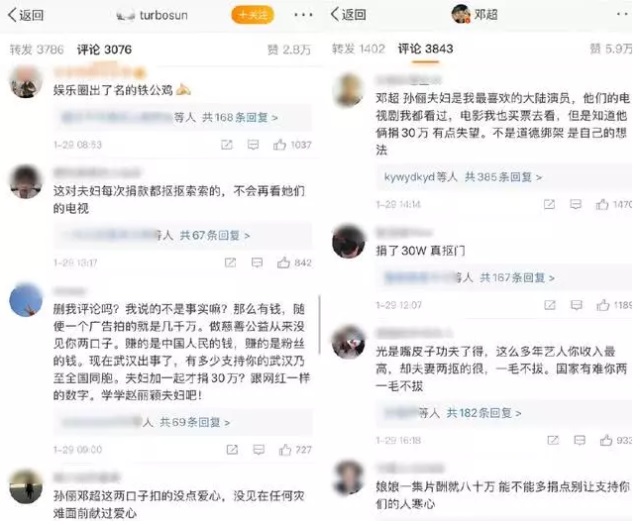The image size is (641, 525).
Task: Reply to the comment with 842 likes
Action: tap(257, 262)
